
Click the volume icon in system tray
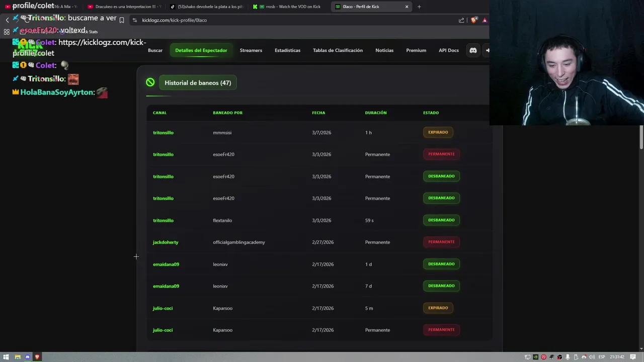pyautogui.click(x=592, y=357)
